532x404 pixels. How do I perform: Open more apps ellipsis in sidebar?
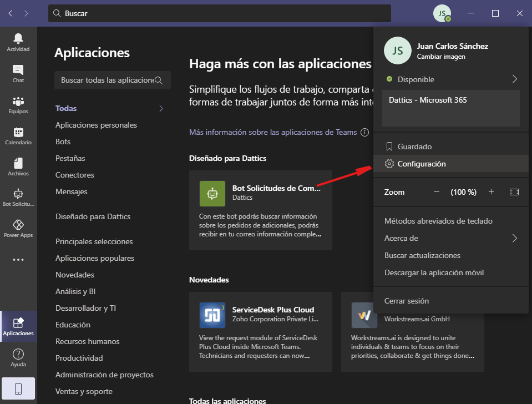[18, 259]
